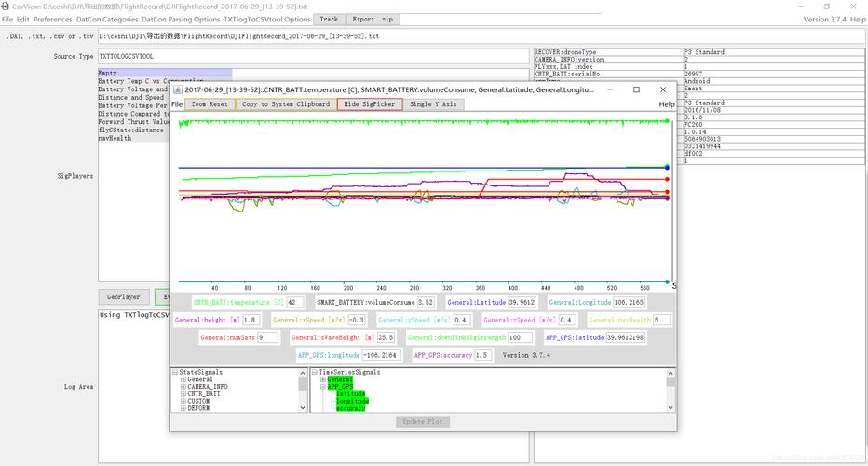Collapse the APP_GPS node in TimeSeriesSignals
This screenshot has height=466, width=868.
point(323,387)
